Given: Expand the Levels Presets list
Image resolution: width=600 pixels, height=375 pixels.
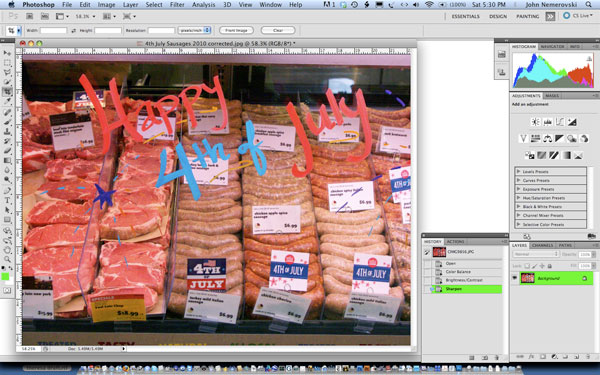Looking at the screenshot, I should (518, 171).
